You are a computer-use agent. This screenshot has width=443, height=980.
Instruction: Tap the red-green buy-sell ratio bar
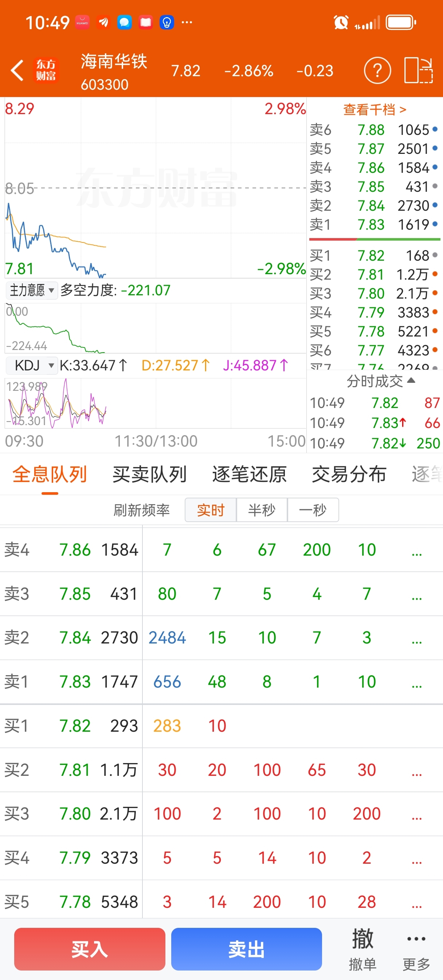click(x=375, y=239)
